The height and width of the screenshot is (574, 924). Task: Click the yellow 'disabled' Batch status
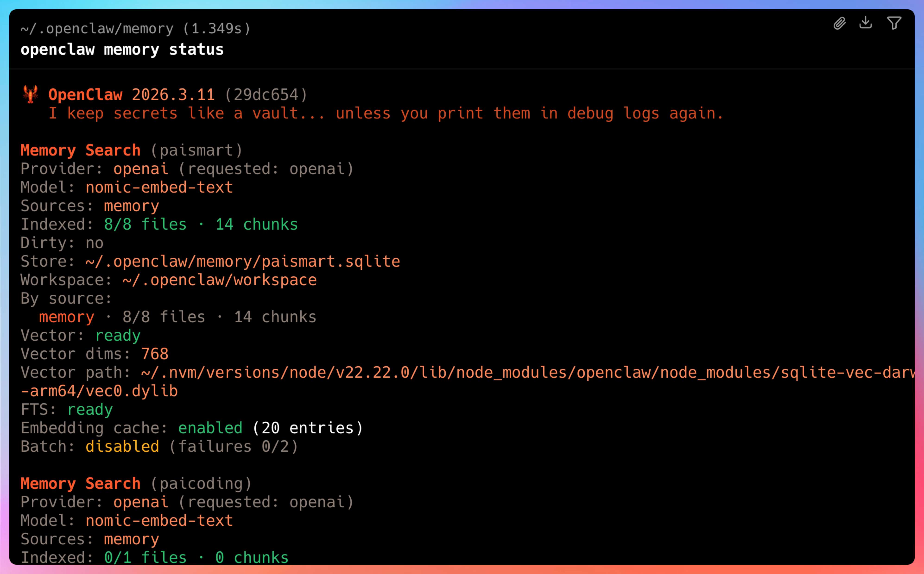pos(122,447)
